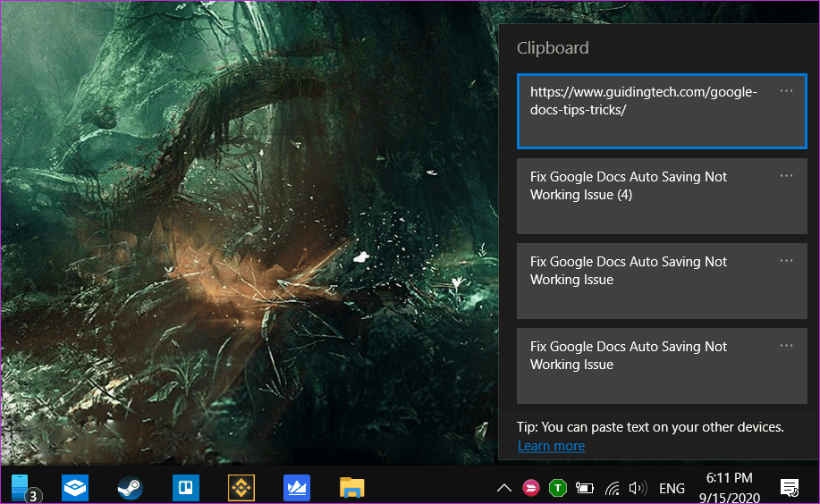Switch the ENG input language indicator
This screenshot has width=820, height=504.
[672, 488]
